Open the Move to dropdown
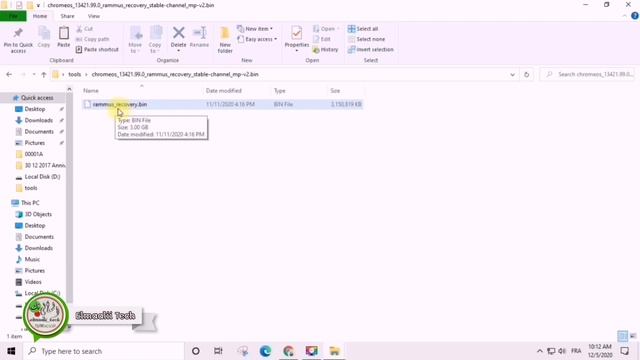 [135, 40]
